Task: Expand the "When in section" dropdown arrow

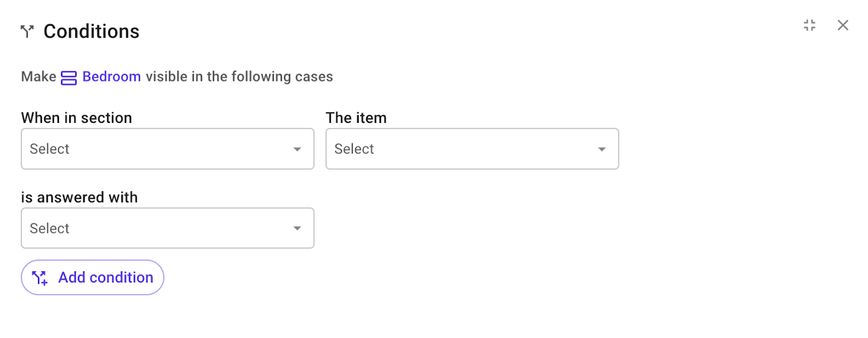Action: tap(297, 149)
